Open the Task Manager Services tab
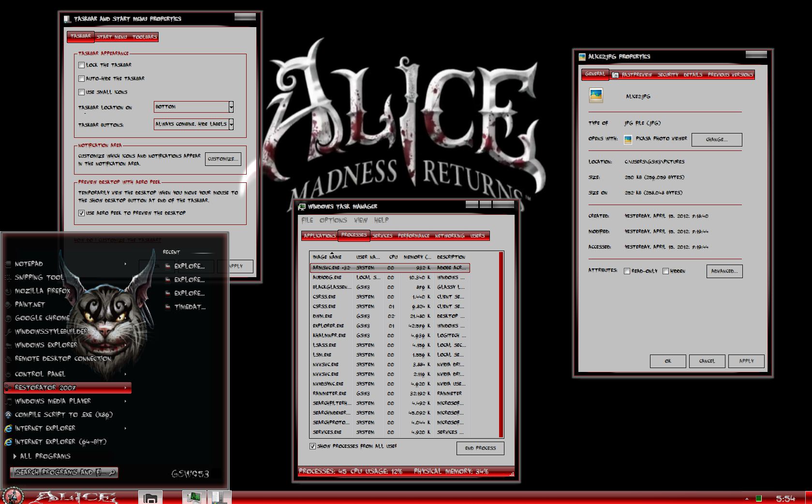This screenshot has height=504, width=812. [x=382, y=236]
